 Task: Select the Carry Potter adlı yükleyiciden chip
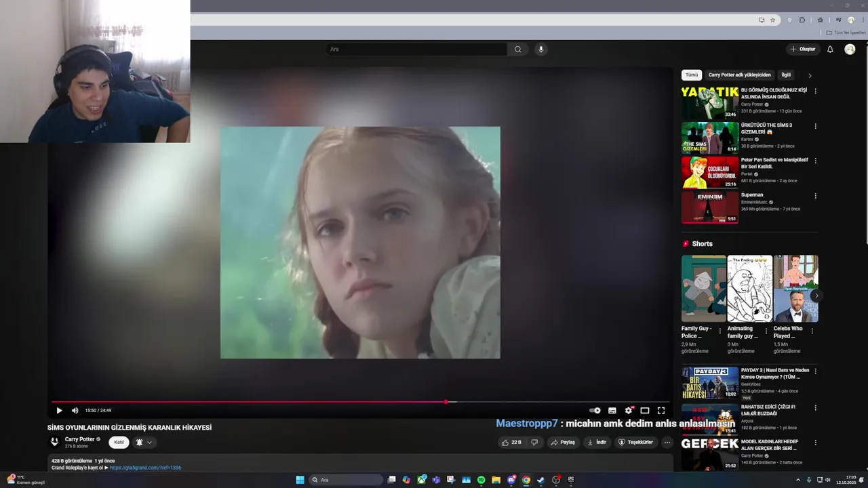(x=739, y=75)
